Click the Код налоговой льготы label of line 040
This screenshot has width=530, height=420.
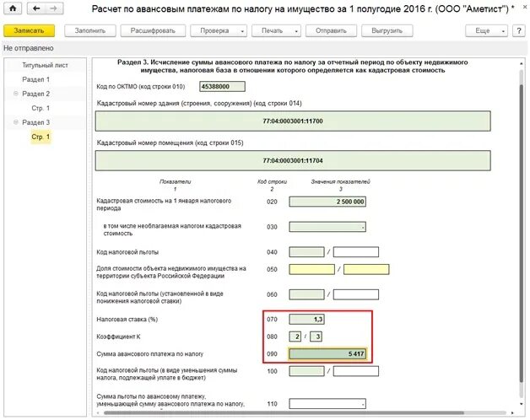127,252
